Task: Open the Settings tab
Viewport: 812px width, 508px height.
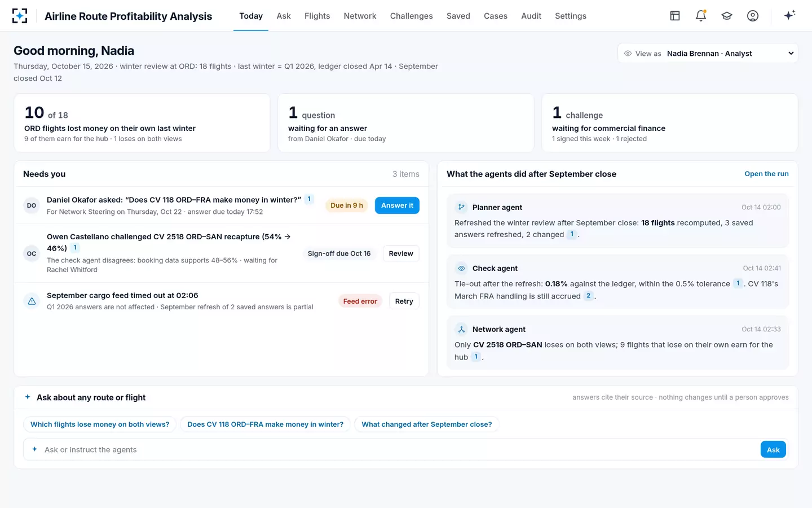Action: pyautogui.click(x=571, y=16)
